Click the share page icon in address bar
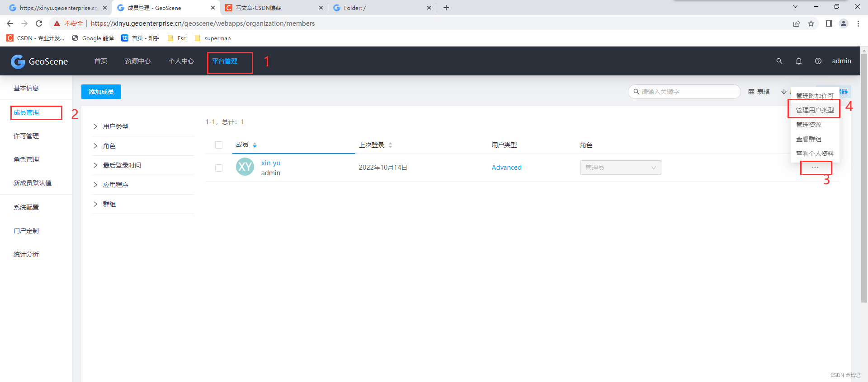The width and height of the screenshot is (868, 382). 797,23
